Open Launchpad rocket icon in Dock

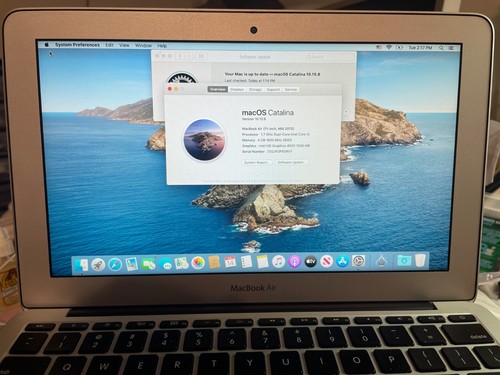(x=98, y=265)
